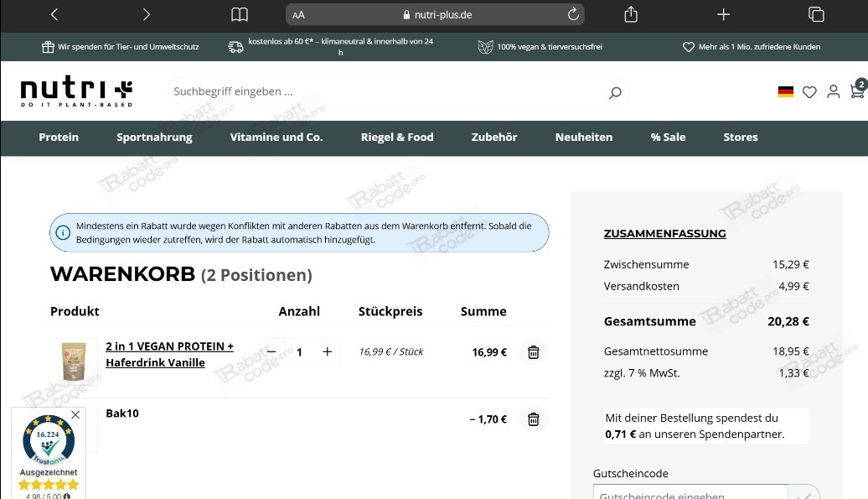Open the Stores menu

tap(740, 138)
